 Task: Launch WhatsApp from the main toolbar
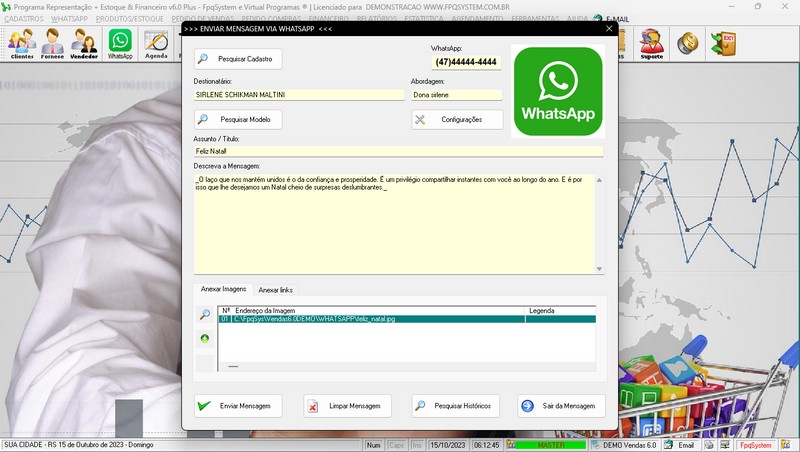point(120,44)
